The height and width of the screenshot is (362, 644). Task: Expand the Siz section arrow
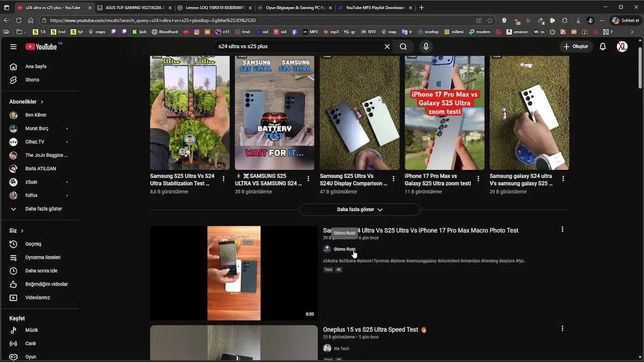coord(22,231)
